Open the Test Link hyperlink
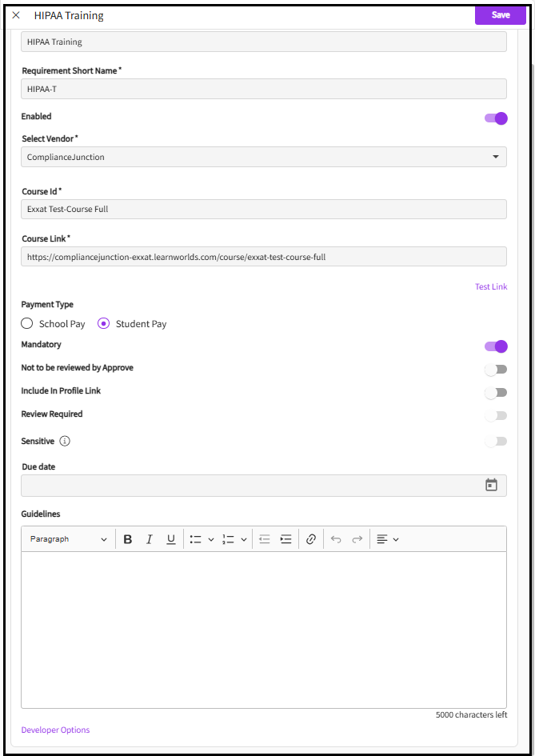535x756 pixels. tap(490, 286)
